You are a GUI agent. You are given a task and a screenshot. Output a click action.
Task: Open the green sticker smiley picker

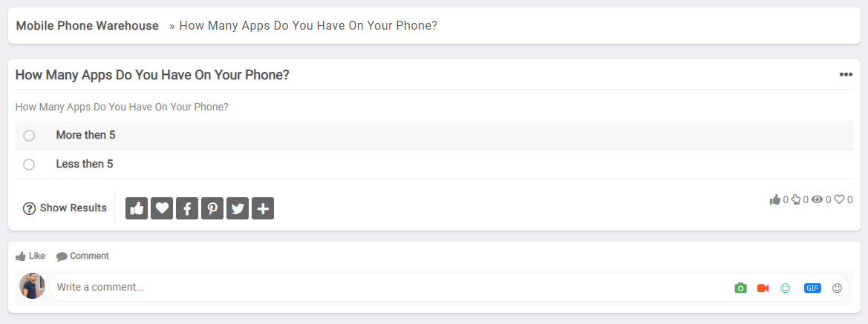(785, 288)
